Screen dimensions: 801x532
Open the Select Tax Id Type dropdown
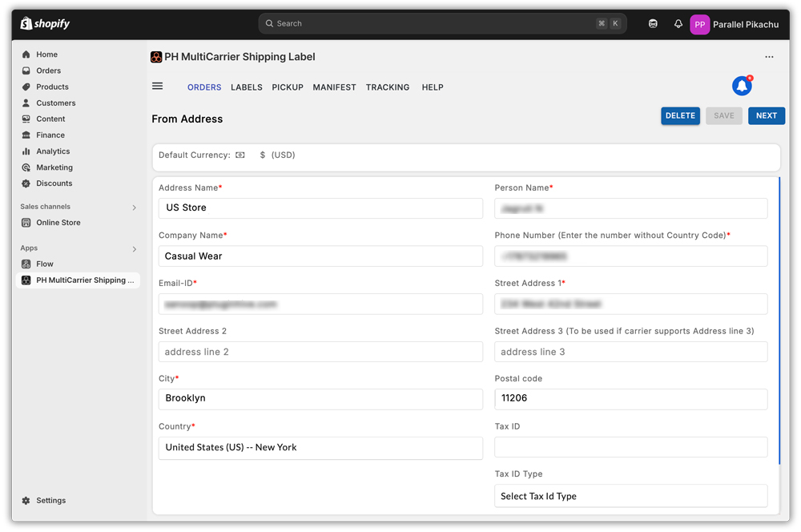pos(630,496)
